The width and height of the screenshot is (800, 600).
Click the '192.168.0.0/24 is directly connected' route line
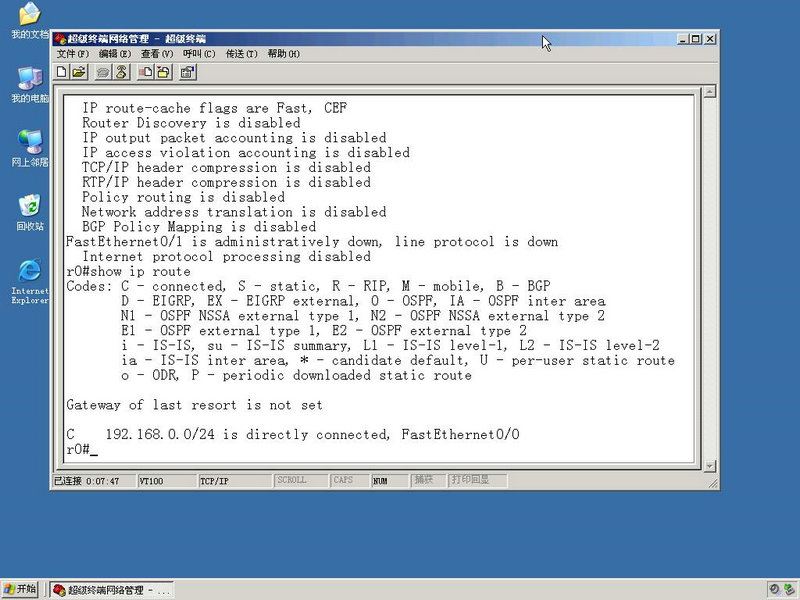pos(293,435)
